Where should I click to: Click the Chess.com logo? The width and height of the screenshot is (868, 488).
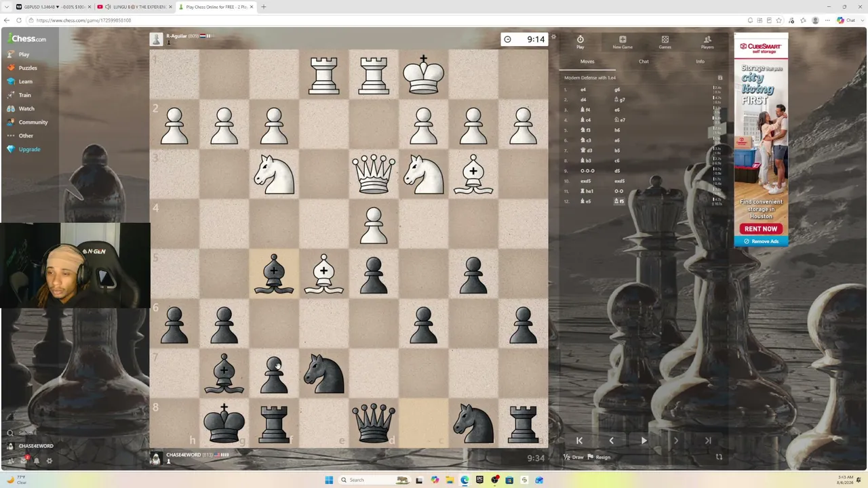tap(27, 39)
